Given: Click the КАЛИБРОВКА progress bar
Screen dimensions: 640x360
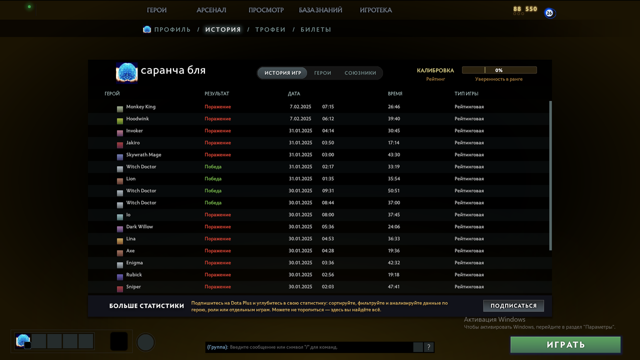Looking at the screenshot, I should click(x=499, y=70).
